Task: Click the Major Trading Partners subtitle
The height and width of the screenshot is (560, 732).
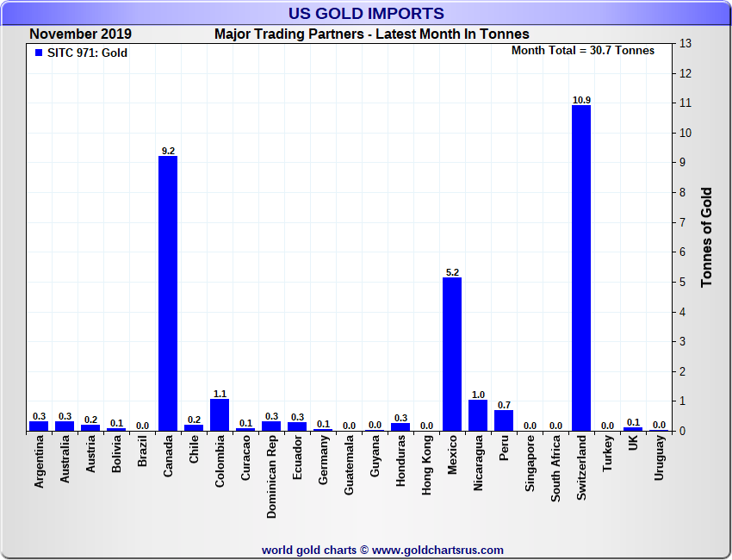Action: coord(371,34)
